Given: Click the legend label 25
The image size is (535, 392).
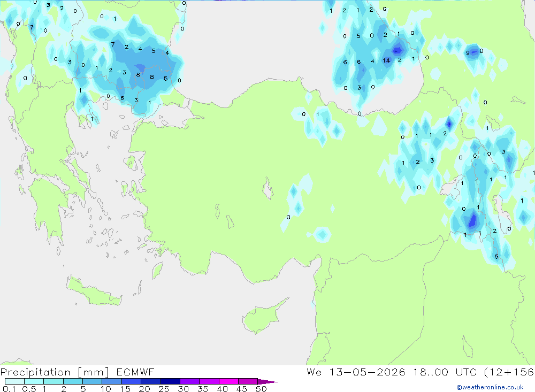Looking at the screenshot, I should [164, 389].
